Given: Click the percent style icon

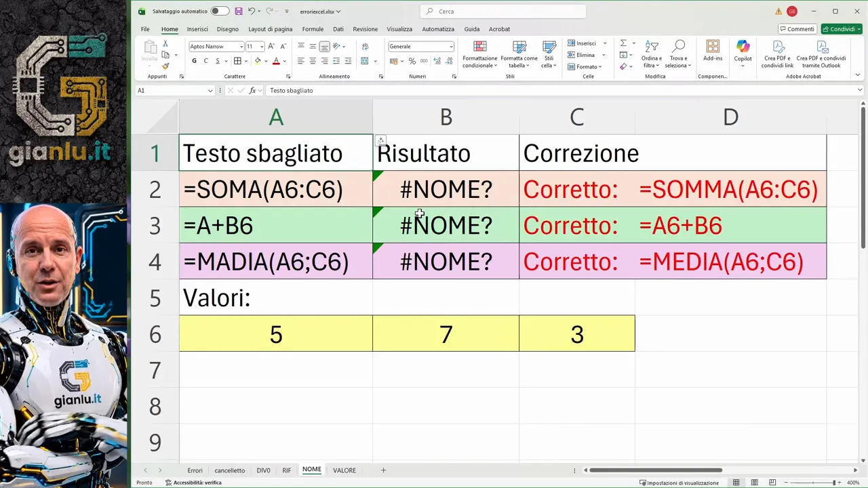Looking at the screenshot, I should [412, 61].
